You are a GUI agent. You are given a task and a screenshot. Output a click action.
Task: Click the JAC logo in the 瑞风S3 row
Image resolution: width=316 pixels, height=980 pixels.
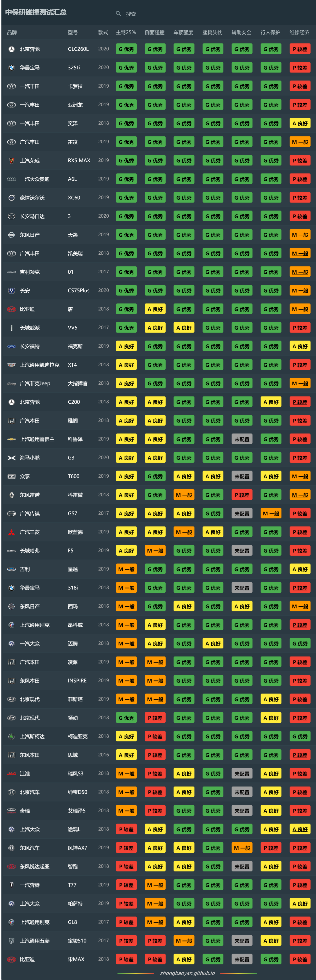coord(11,774)
